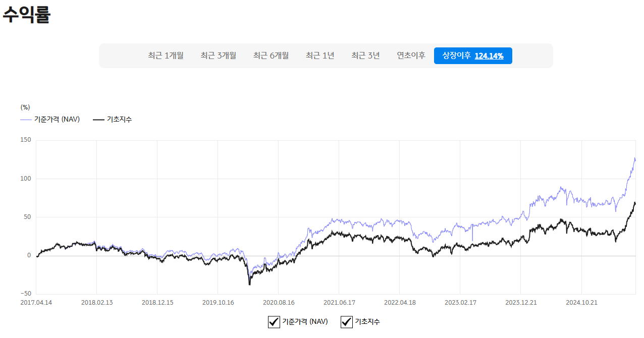Open the 최근 1년 returns tab
This screenshot has height=338, width=644.
[320, 55]
